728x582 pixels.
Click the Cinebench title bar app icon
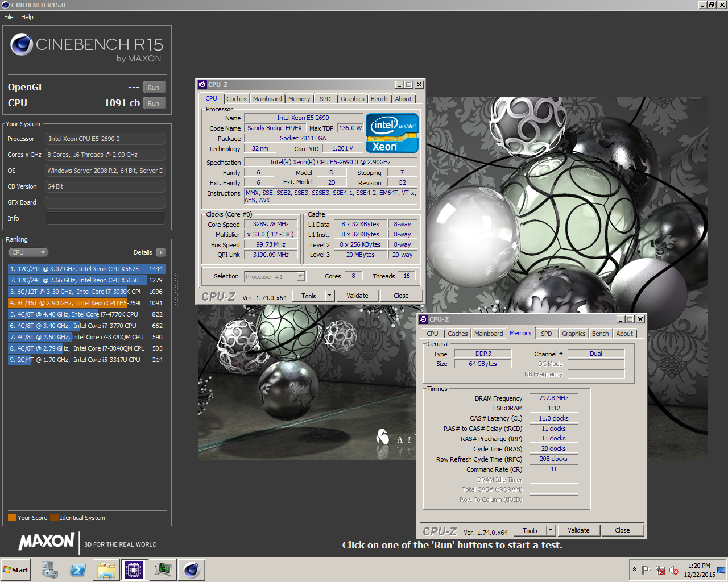(x=6, y=5)
